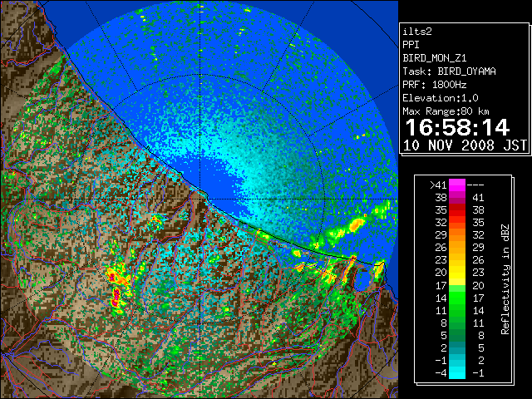Pick the cyan -4 to -1 dBZ band

point(457,373)
